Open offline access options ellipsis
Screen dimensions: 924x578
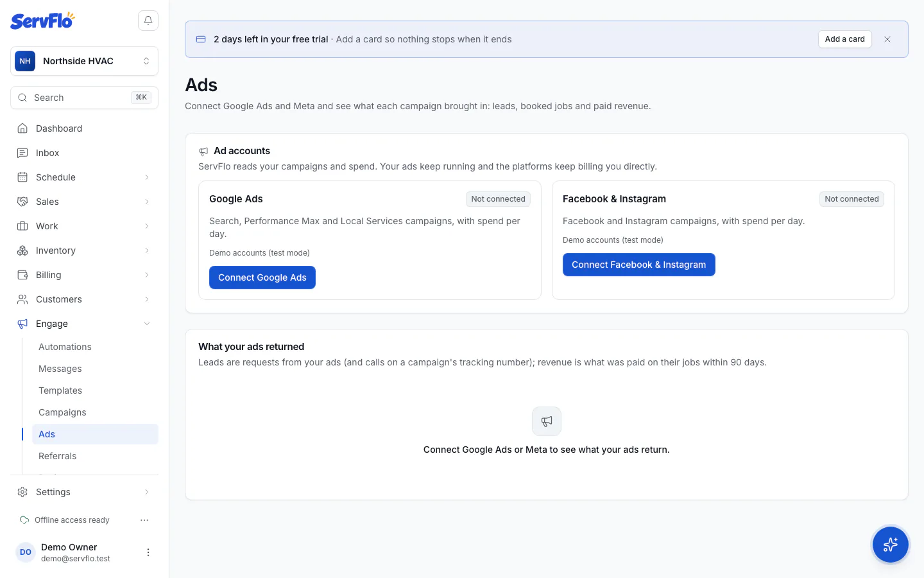144,520
